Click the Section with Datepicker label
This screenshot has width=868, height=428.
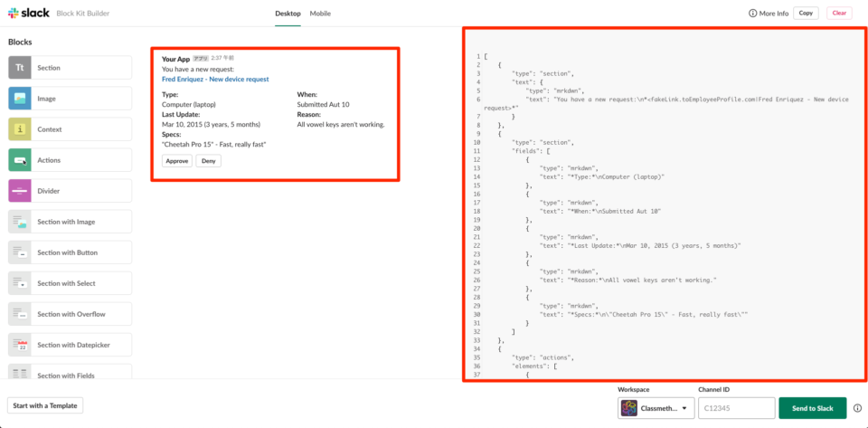[73, 345]
